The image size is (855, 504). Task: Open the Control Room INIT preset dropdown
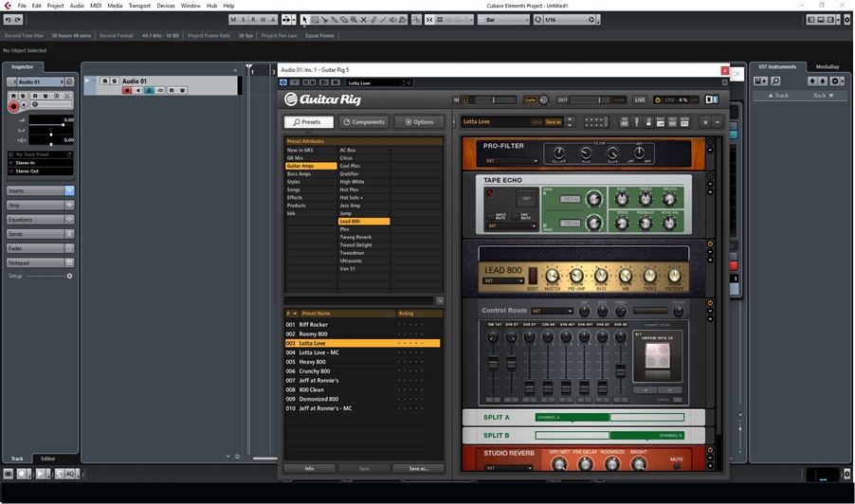[x=553, y=311]
